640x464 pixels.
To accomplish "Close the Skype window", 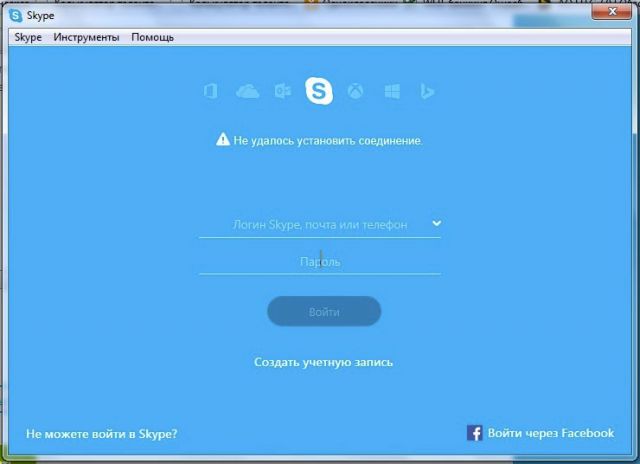I will [611, 12].
